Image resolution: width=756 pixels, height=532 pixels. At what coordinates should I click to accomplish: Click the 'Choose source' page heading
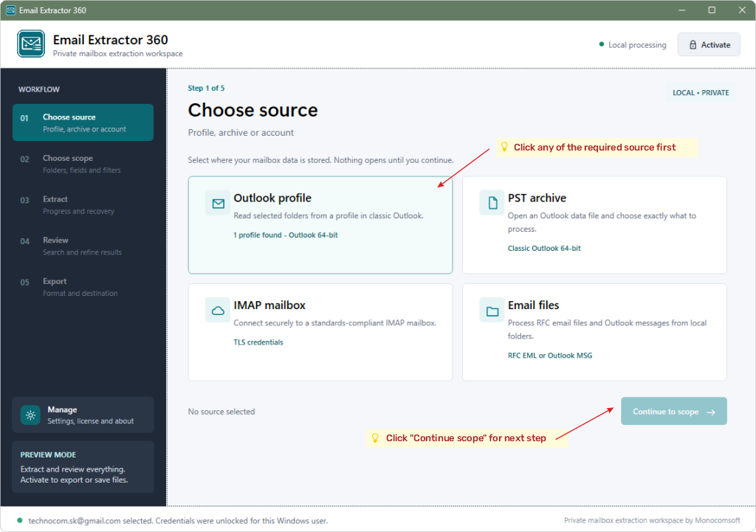click(252, 111)
